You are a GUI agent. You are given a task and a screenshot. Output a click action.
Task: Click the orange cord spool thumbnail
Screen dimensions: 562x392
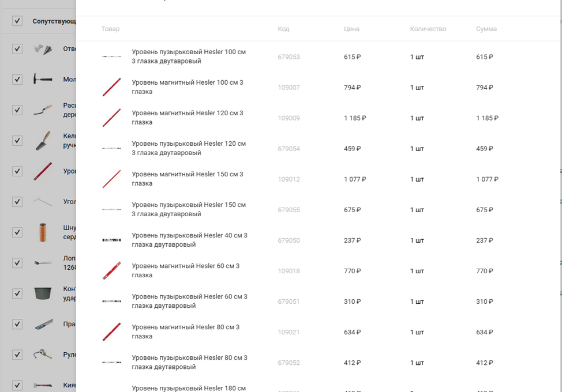click(x=43, y=232)
